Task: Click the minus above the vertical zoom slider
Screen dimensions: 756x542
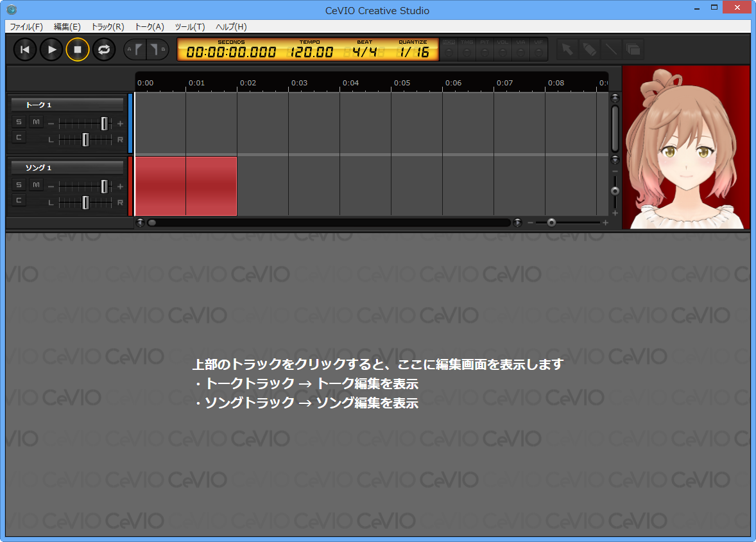Action: click(x=615, y=171)
